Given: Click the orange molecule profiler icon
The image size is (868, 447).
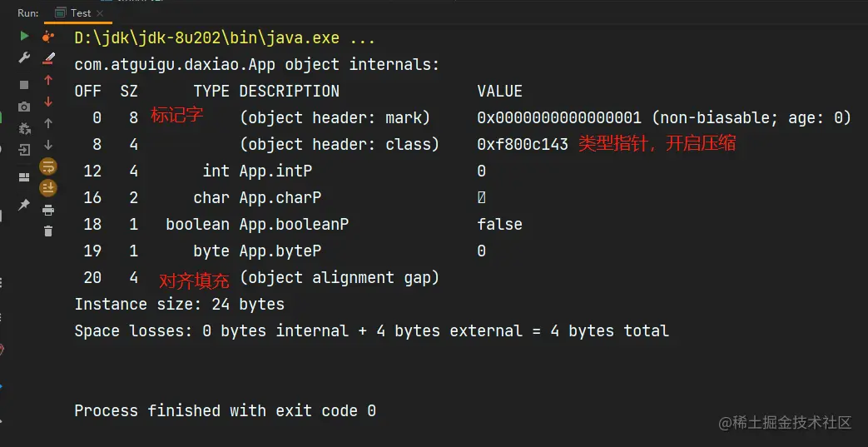Looking at the screenshot, I should [48, 37].
